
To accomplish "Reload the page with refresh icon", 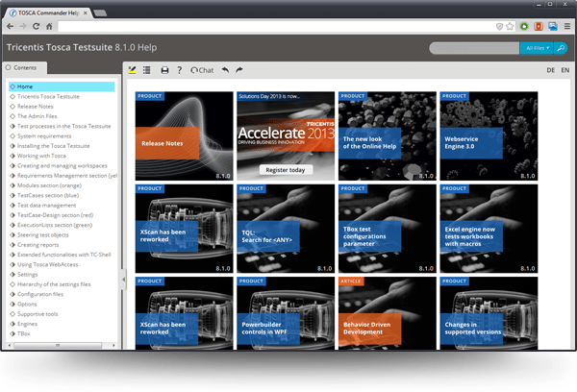I will [36, 26].
